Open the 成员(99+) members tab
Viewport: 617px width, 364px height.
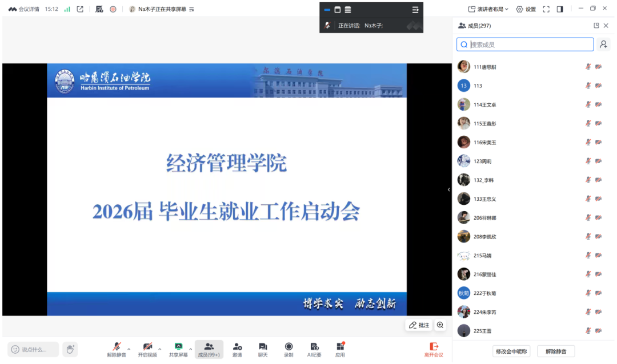coord(209,349)
